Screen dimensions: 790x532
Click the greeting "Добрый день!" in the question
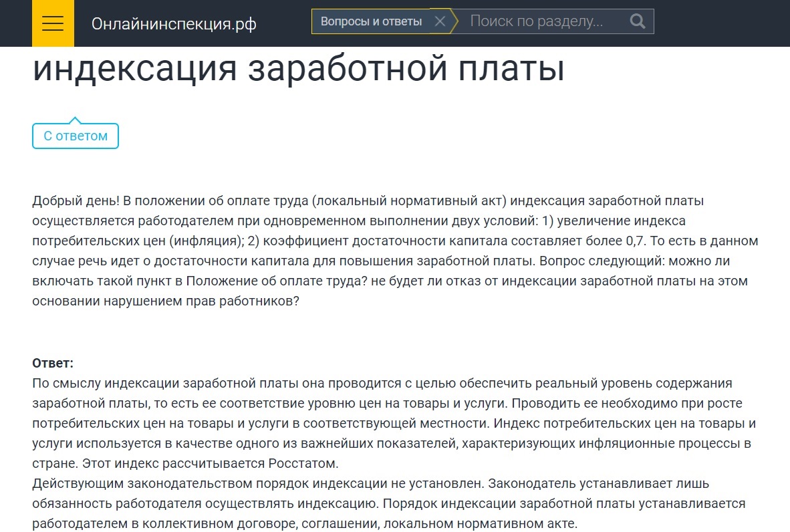[76, 201]
